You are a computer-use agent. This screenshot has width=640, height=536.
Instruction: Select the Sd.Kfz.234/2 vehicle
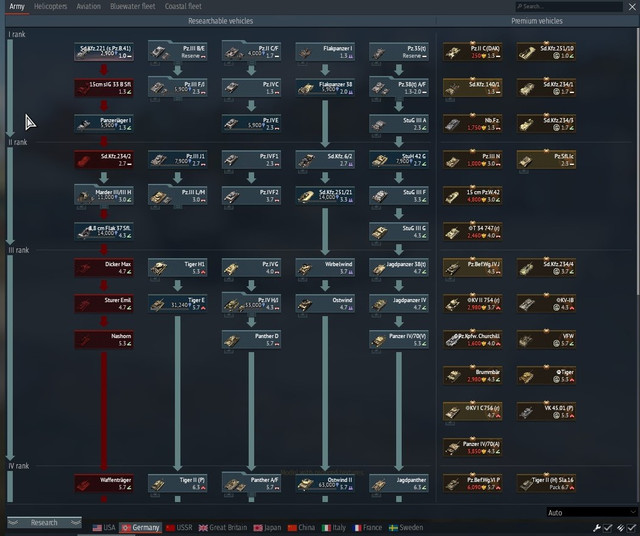point(104,160)
